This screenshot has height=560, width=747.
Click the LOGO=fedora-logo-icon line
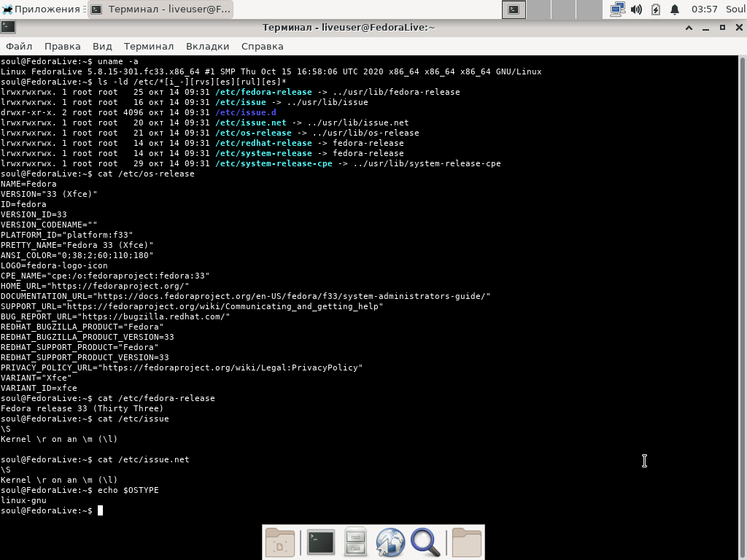coord(54,265)
